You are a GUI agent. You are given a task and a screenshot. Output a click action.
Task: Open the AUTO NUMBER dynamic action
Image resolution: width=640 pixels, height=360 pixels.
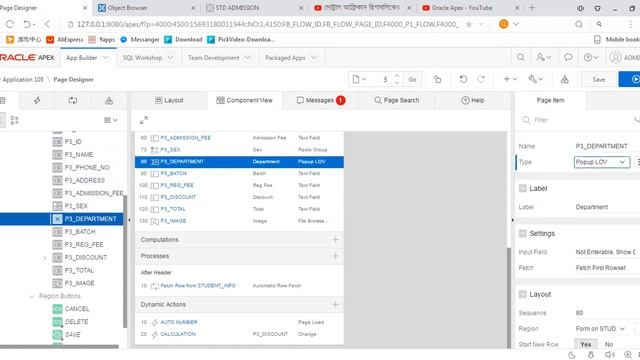click(179, 322)
